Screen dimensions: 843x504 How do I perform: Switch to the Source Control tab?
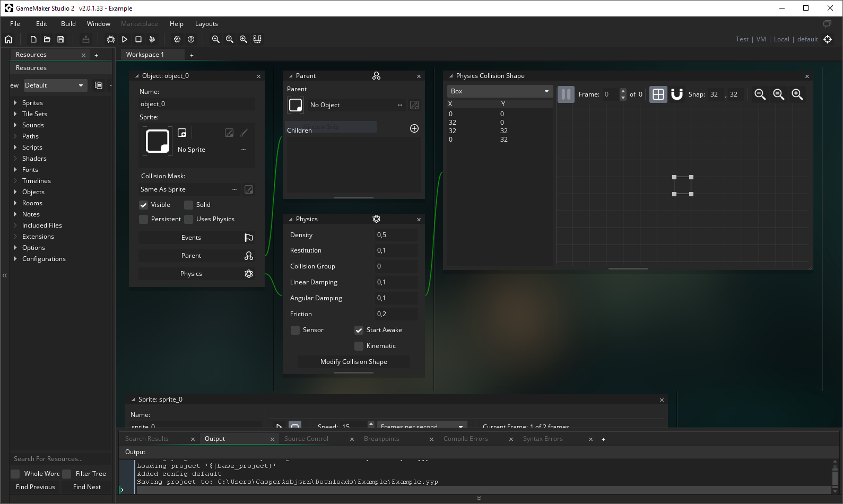point(306,439)
